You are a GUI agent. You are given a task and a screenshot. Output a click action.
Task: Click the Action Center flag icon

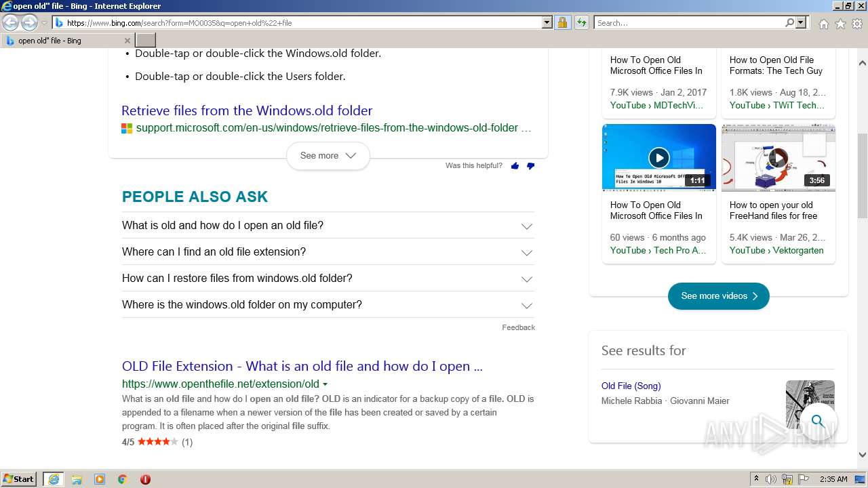coord(804,479)
